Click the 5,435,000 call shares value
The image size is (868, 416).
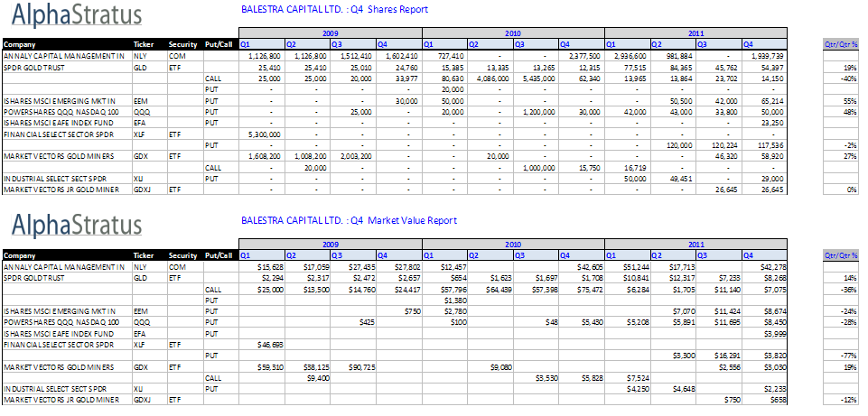pos(537,79)
